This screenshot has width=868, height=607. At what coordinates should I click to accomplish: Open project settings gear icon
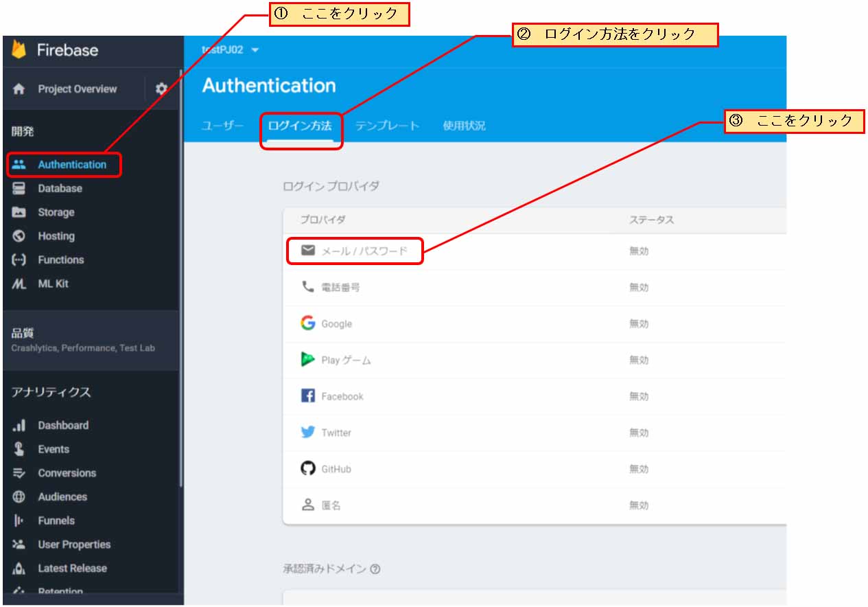[x=161, y=89]
